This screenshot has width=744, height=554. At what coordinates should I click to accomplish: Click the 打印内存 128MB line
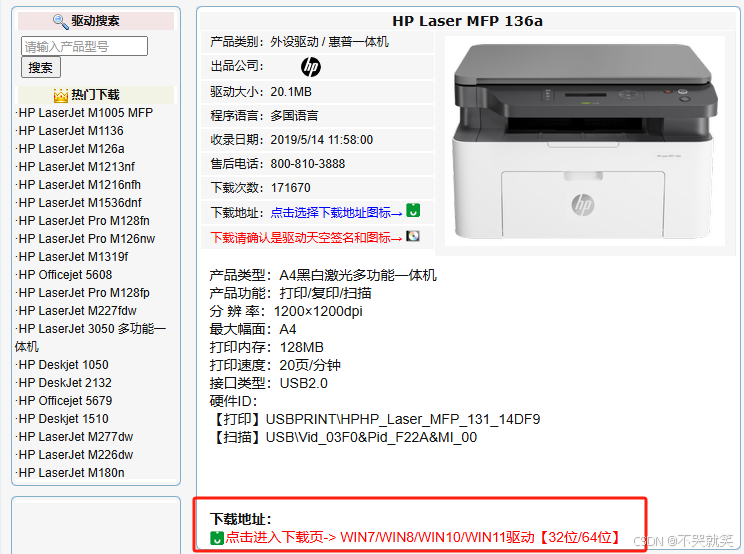click(x=266, y=348)
